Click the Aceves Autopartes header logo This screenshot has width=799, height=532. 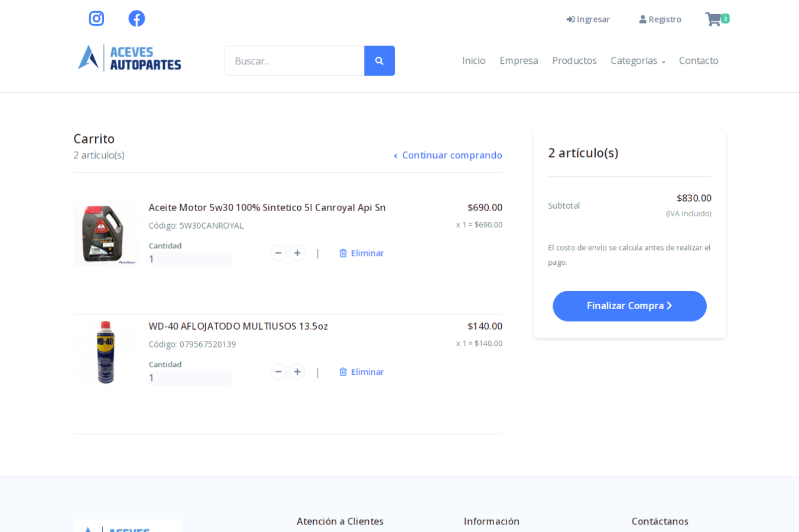pyautogui.click(x=130, y=58)
